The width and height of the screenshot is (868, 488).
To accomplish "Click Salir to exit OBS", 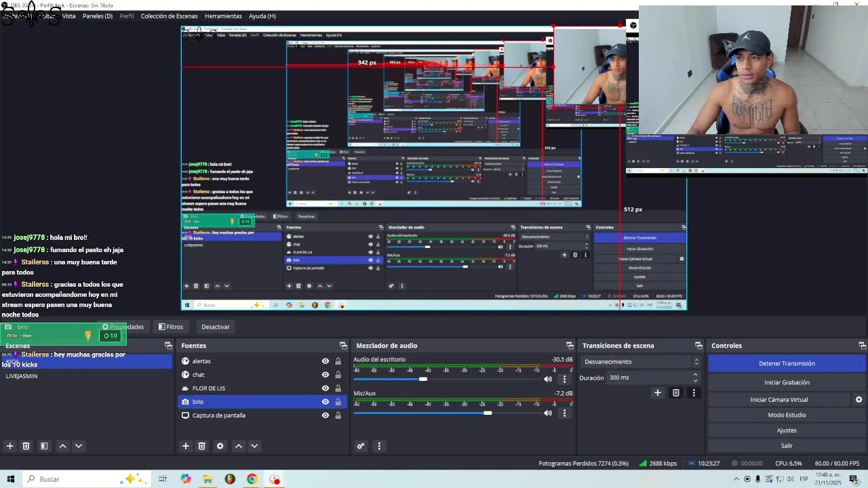I will tap(787, 446).
